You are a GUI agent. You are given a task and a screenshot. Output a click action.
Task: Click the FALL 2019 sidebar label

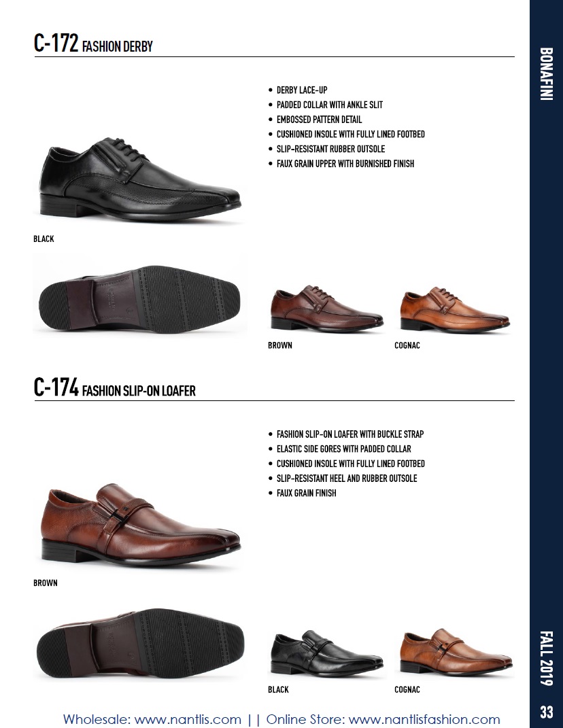click(x=546, y=659)
